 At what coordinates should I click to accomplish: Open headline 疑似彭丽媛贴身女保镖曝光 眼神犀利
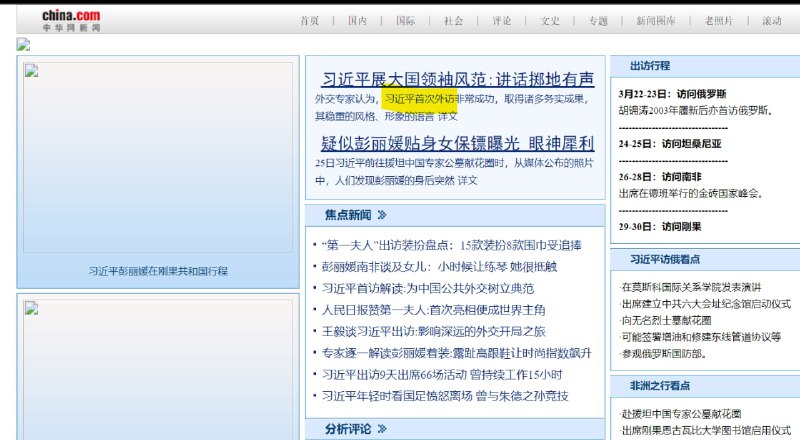(458, 143)
